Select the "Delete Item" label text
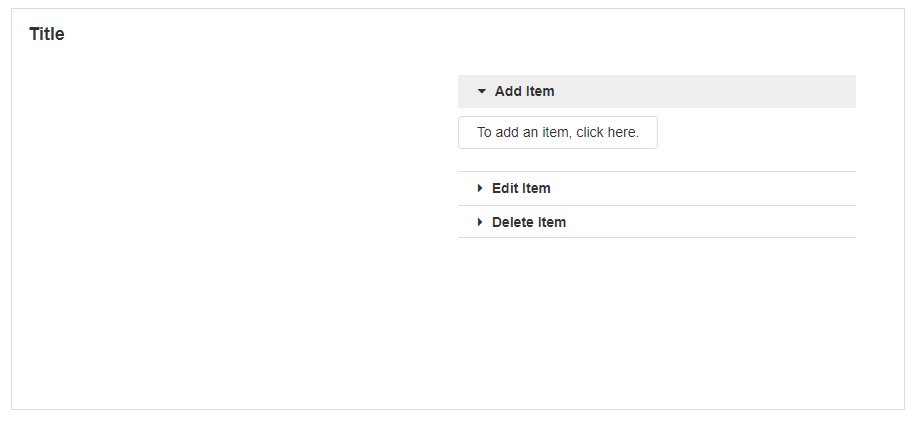Image resolution: width=914 pixels, height=422 pixels. (529, 222)
